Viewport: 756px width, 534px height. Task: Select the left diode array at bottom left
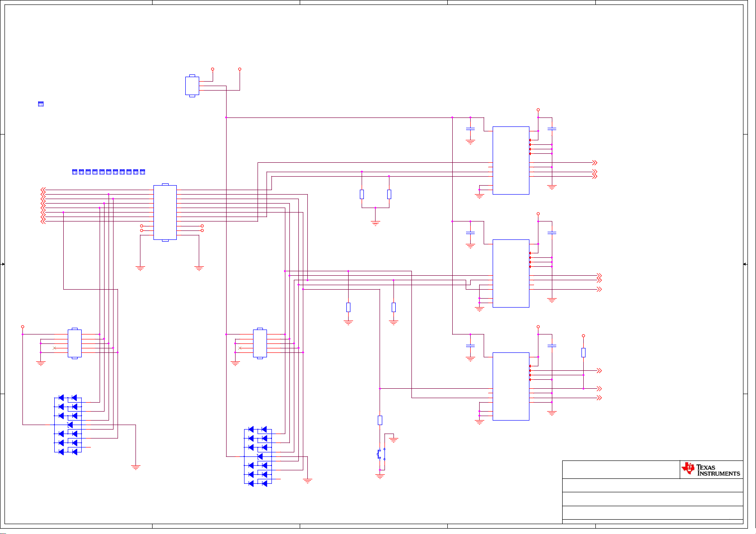(68, 425)
